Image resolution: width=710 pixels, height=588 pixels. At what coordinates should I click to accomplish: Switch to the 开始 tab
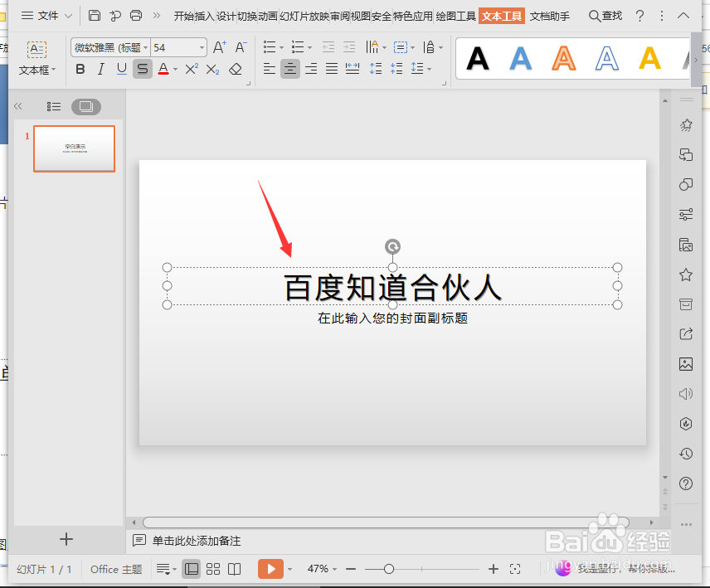pyautogui.click(x=184, y=17)
